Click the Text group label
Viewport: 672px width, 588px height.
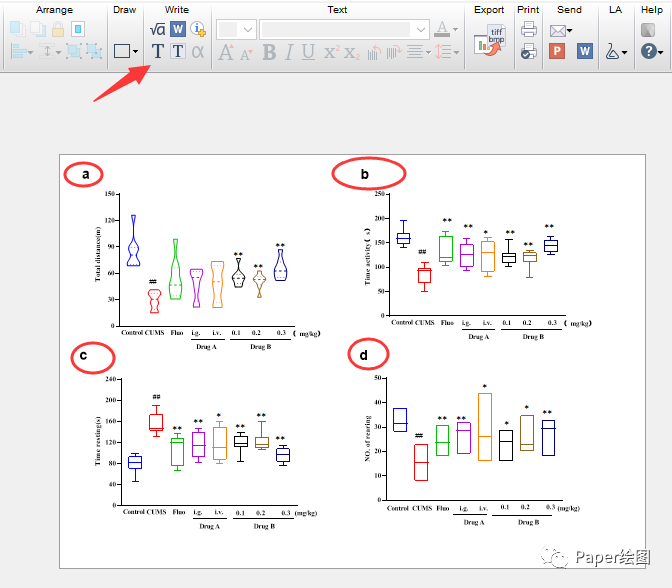coord(337,10)
